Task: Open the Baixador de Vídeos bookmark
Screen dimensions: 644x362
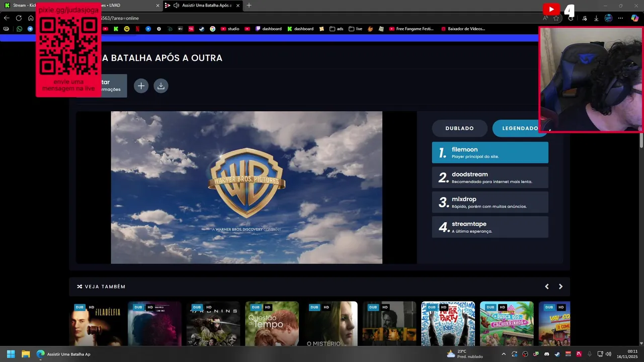Action: [463, 29]
